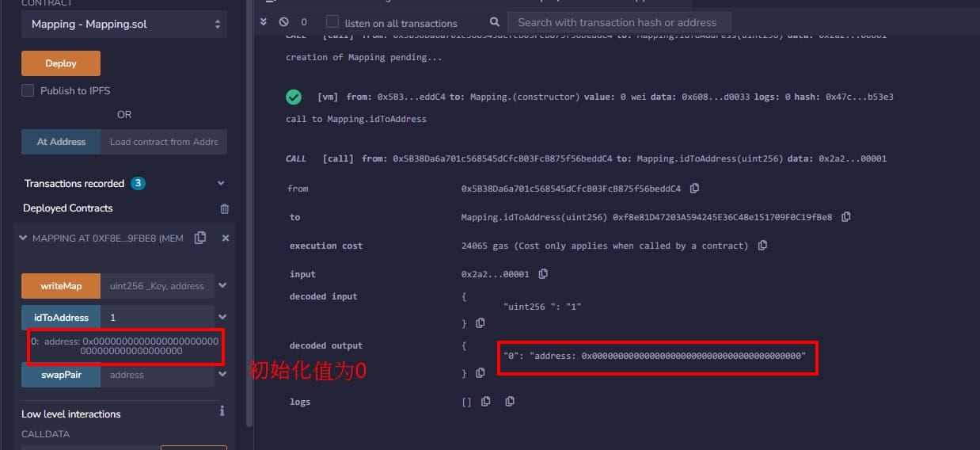Click the first copy icon beside logs

click(x=486, y=402)
